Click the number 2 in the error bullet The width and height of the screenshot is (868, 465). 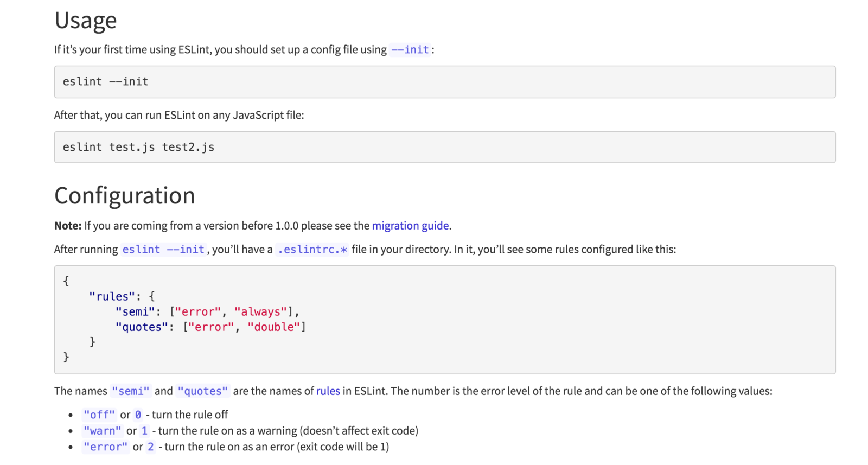tap(151, 447)
